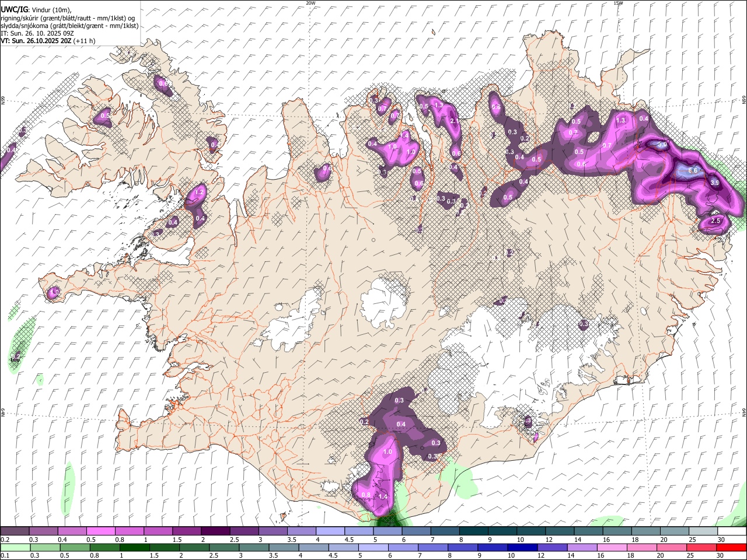Click the '4.5' label under the top legend row
The height and width of the screenshot is (560, 747).
[349, 540]
